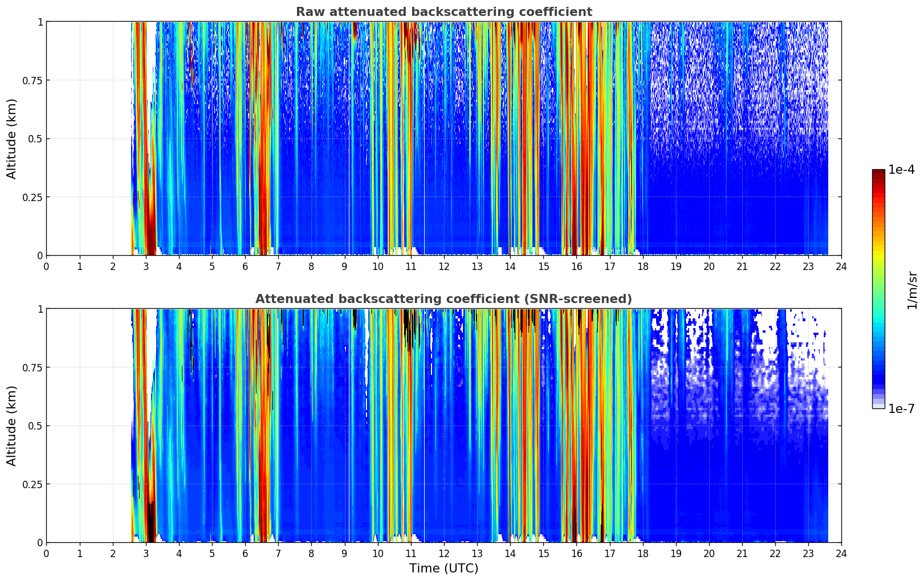Click the top plot's time tick label 9
The width and height of the screenshot is (924, 581).
344,266
